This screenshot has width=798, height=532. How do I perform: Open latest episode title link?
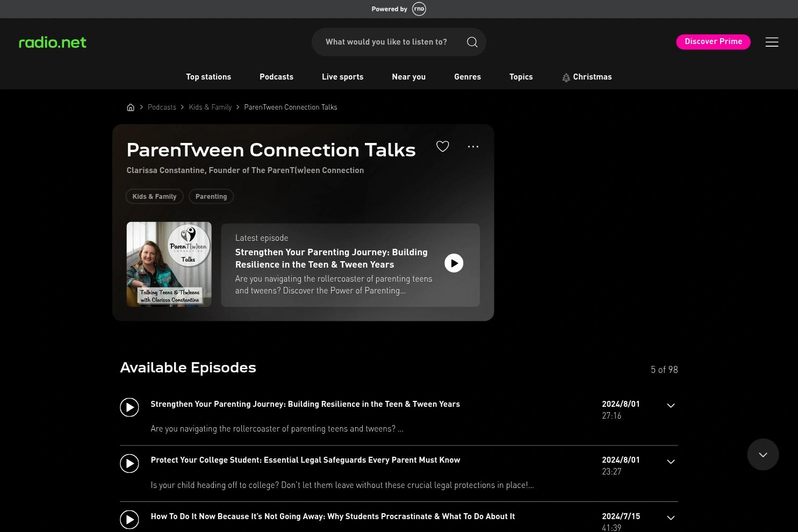(x=332, y=258)
